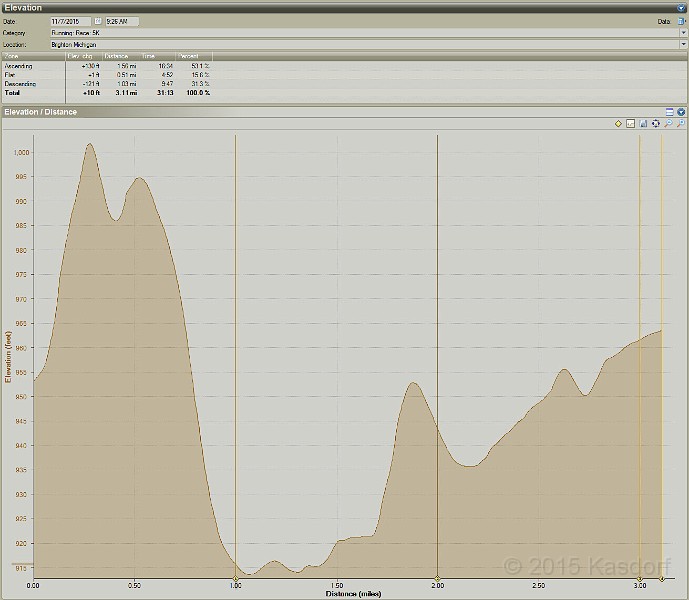This screenshot has width=689, height=600.
Task: Expand the Location dropdown showing Brighton Michigan
Action: click(x=683, y=45)
